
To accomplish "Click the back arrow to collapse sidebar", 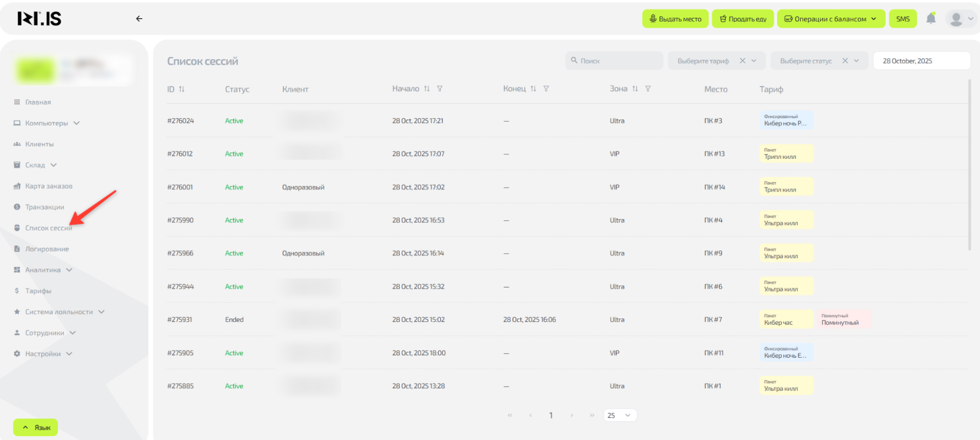I will (x=139, y=19).
